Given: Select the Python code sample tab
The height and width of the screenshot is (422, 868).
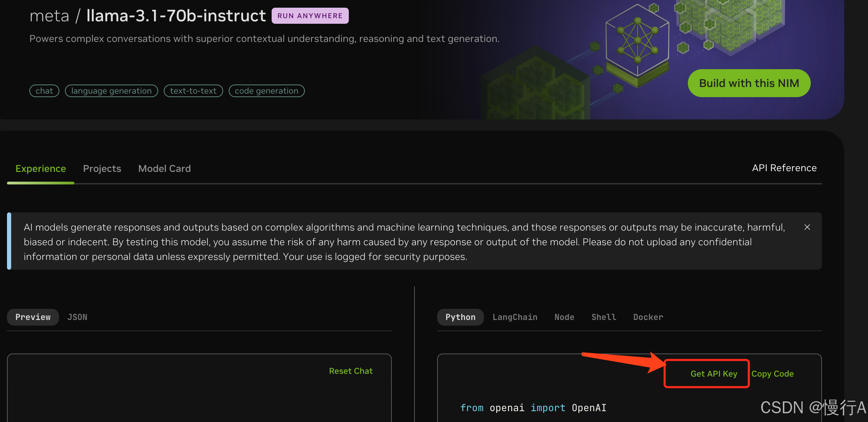Looking at the screenshot, I should (x=460, y=317).
